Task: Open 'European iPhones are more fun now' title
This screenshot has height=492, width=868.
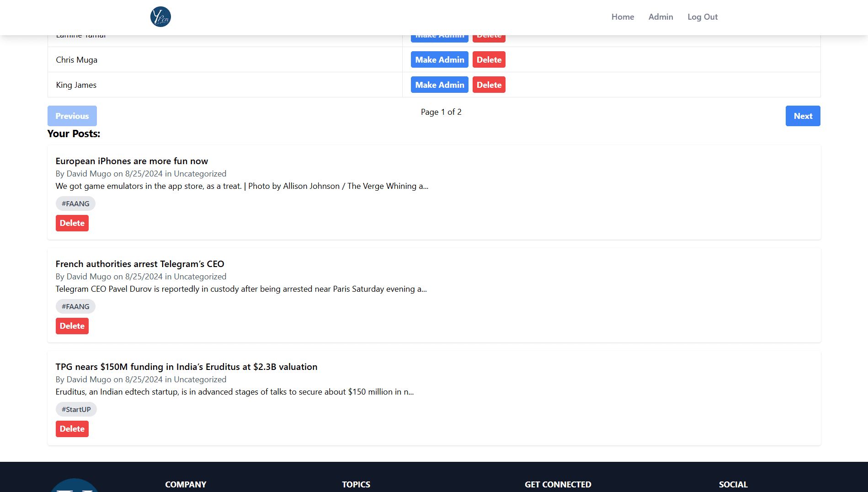Action: point(132,161)
